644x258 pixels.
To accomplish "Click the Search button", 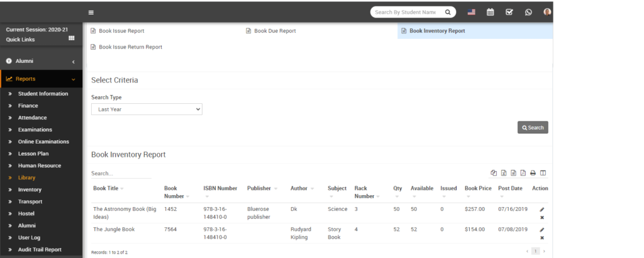I will tap(532, 128).
